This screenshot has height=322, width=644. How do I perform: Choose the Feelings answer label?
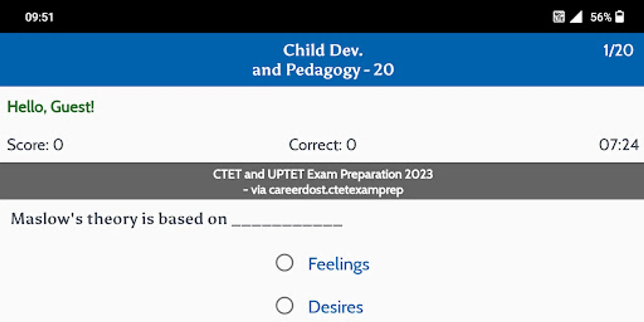pyautogui.click(x=338, y=264)
